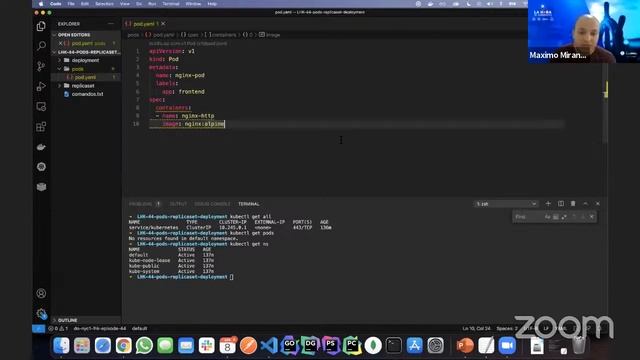Open the Source Control view

pyautogui.click(x=41, y=66)
